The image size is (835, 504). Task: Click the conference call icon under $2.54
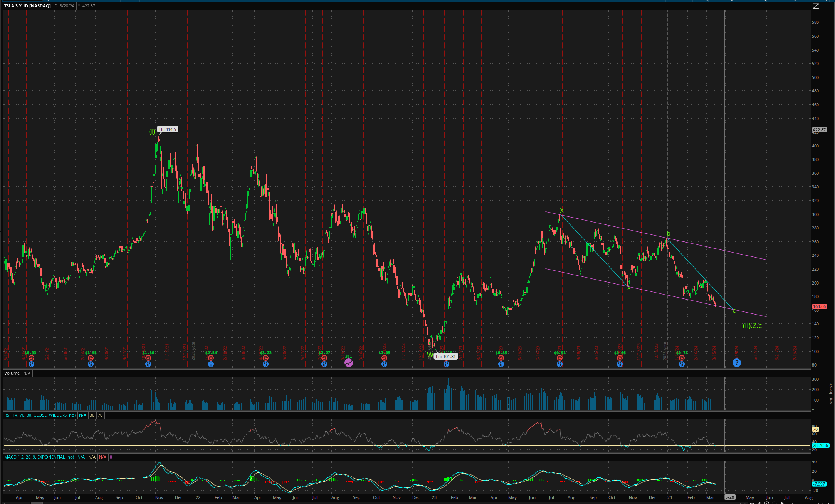point(211,358)
